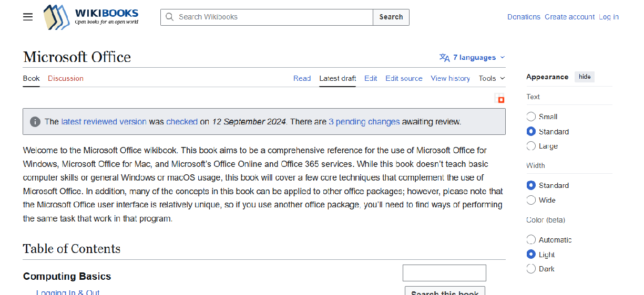Image resolution: width=644 pixels, height=295 pixels.
Task: Click the Microsoft Office page title
Action: point(77,57)
